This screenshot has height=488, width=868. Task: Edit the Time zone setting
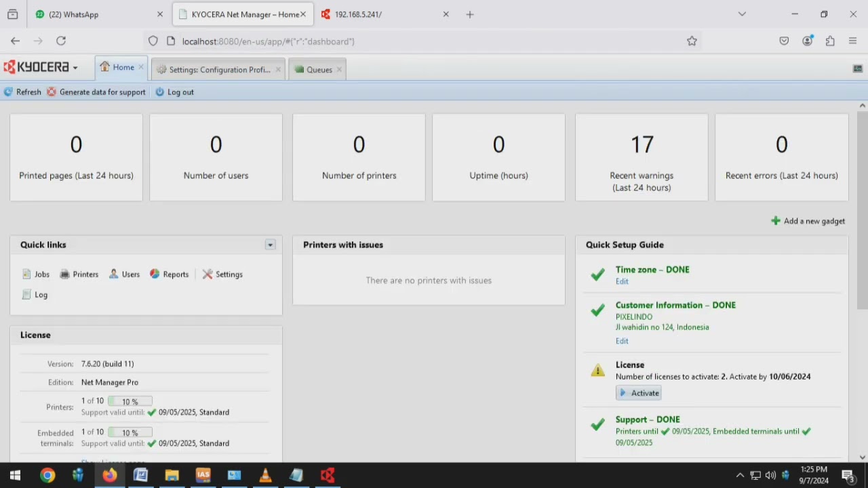(x=622, y=281)
